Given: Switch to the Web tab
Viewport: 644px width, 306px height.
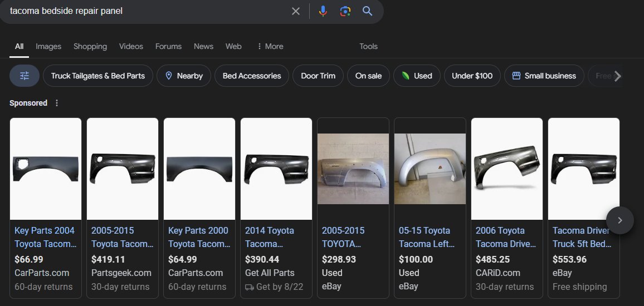Looking at the screenshot, I should tap(233, 46).
